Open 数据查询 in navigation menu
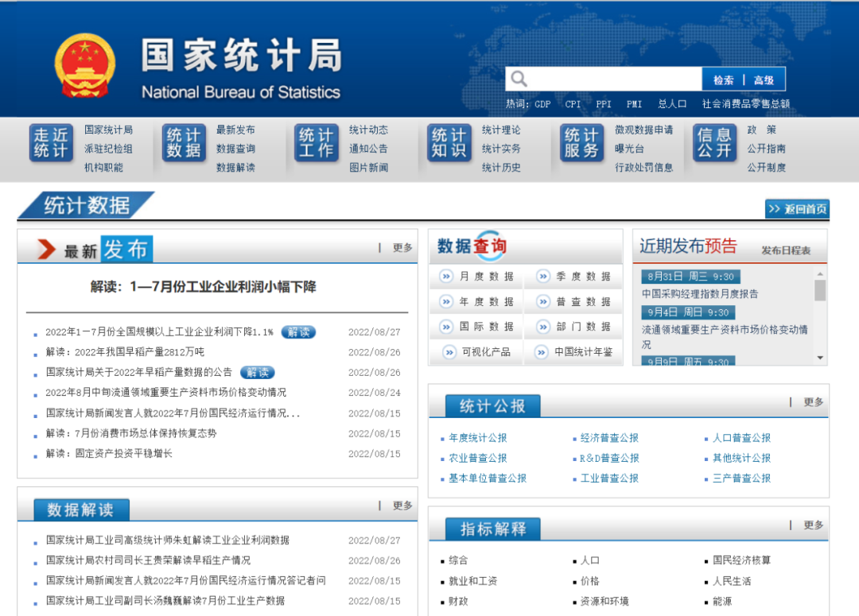Viewport: 859px width, 616px height. tap(235, 149)
